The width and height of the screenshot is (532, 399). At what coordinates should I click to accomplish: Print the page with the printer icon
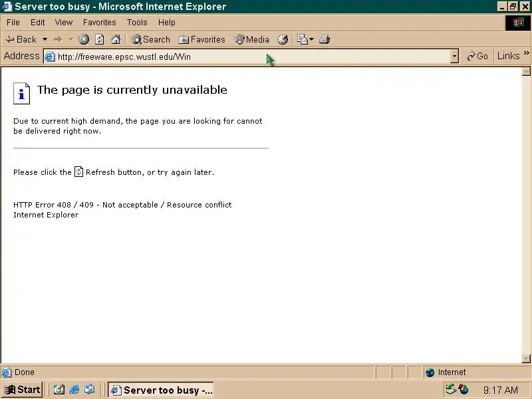tap(325, 39)
